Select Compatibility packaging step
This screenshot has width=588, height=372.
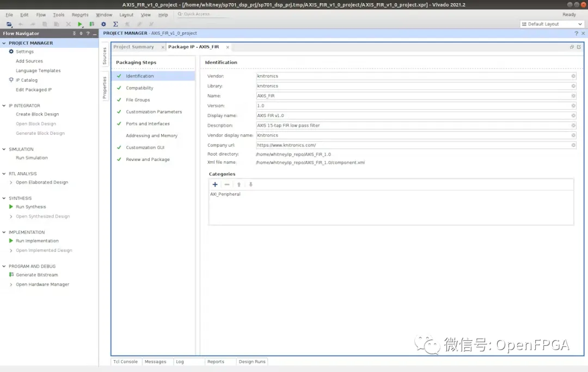pos(139,88)
